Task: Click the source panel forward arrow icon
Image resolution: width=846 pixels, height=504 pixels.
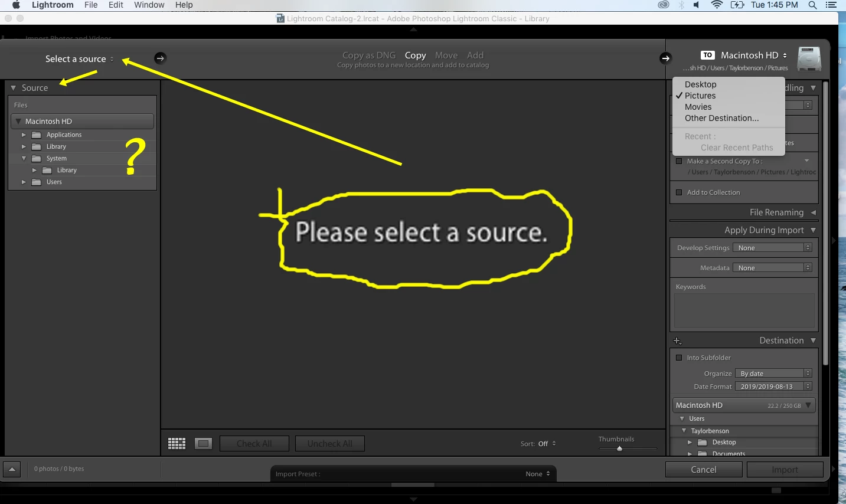Action: (160, 58)
